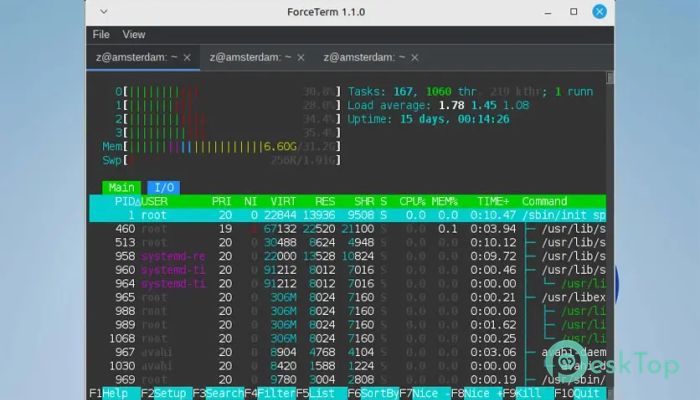Minimize the ForceTerm window
700x400 pixels.
tap(548, 12)
